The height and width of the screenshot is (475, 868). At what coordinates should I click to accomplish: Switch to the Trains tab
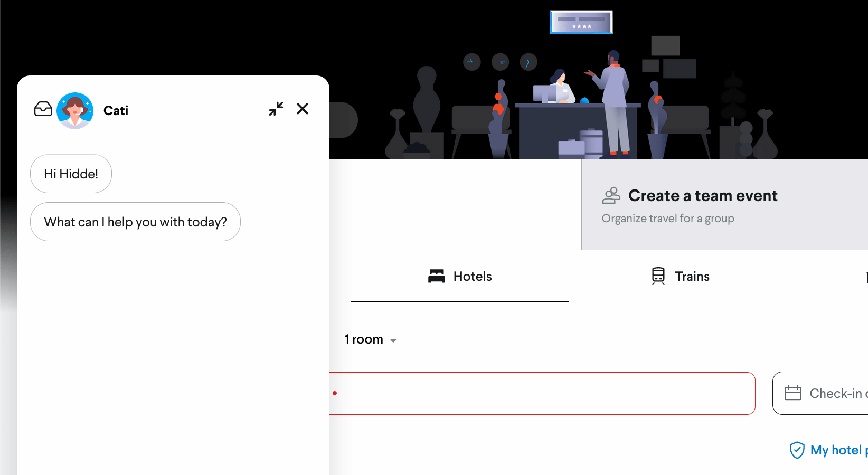679,275
